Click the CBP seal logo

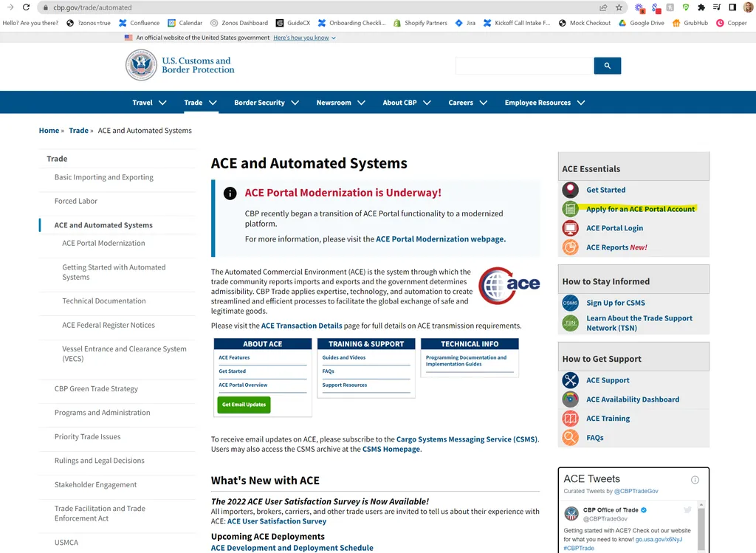[x=141, y=66]
